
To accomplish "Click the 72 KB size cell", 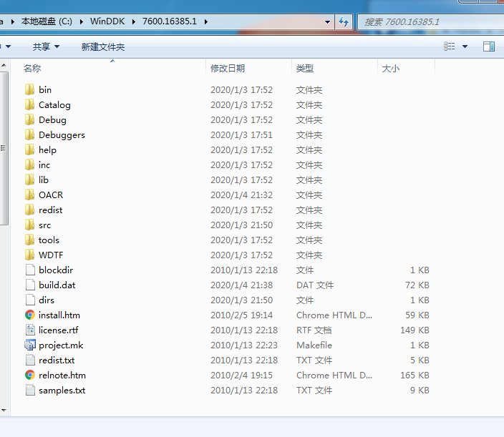I will point(417,285).
